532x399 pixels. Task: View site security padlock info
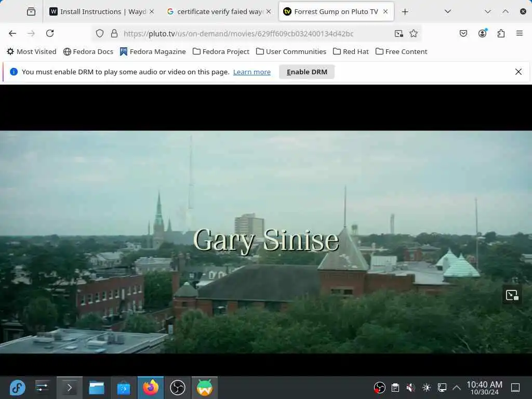pyautogui.click(x=114, y=33)
